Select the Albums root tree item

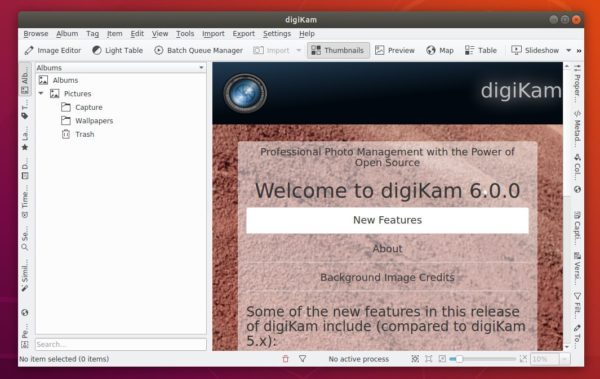tap(65, 80)
